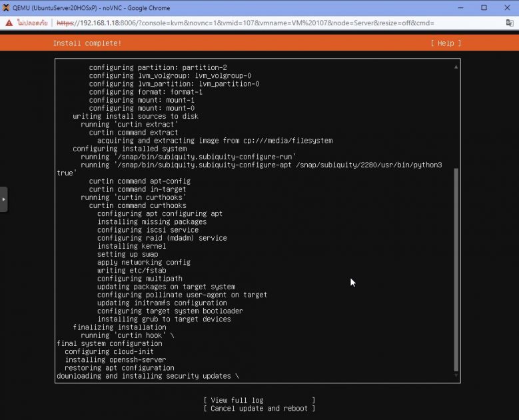Click log line 'configuring target system bootloader'
The height and width of the screenshot is (420, 519).
point(170,311)
